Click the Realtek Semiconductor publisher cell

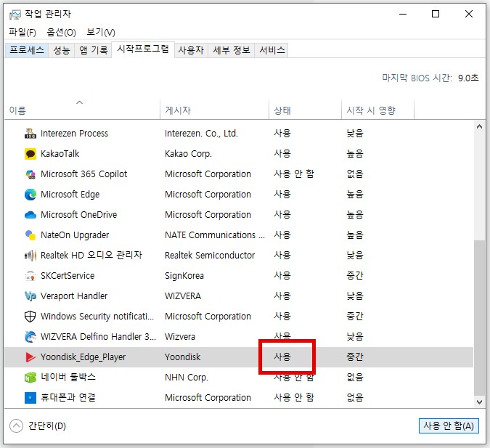[x=210, y=256]
